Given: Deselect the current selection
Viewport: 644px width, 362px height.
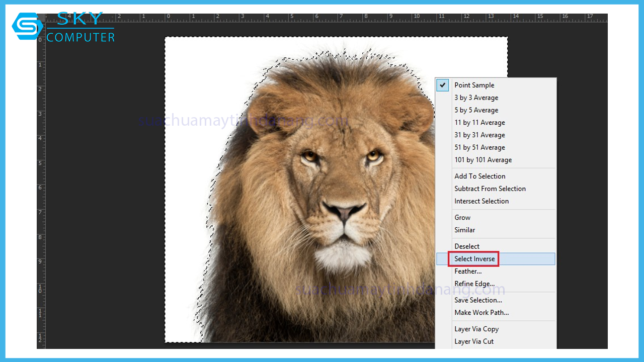Looking at the screenshot, I should click(x=467, y=246).
